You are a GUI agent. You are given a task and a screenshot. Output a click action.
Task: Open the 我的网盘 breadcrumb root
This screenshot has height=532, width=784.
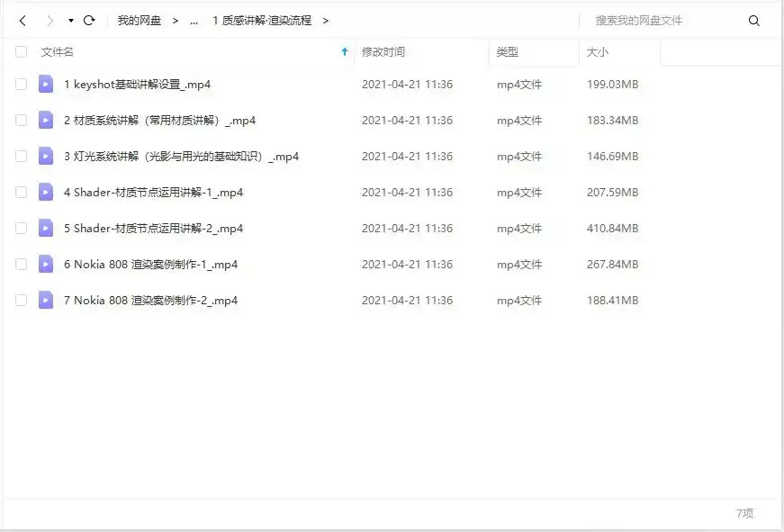(x=140, y=20)
